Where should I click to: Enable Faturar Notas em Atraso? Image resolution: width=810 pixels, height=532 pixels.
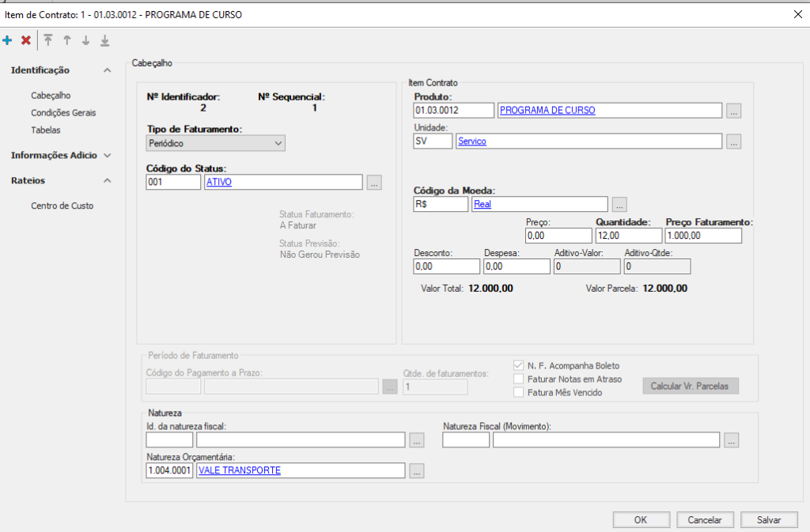pos(519,379)
